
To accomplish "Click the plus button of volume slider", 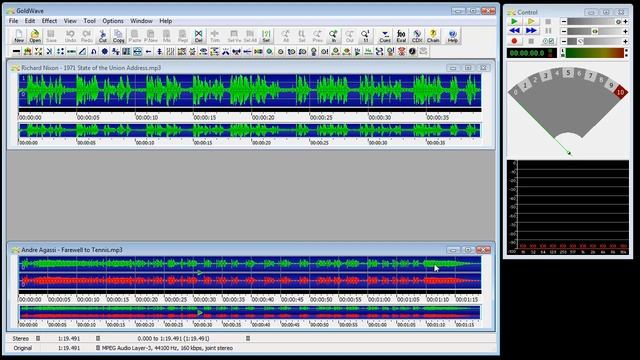I will coord(625,21).
